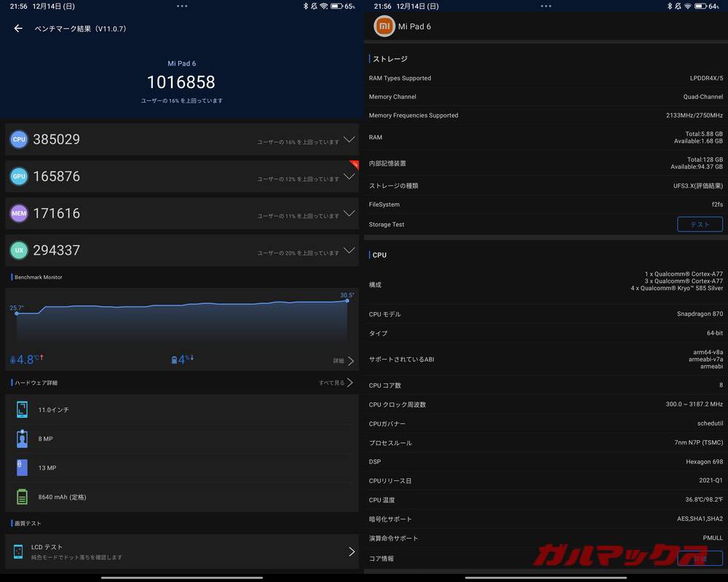Click the 30.5° endpoint on temperature graph
Viewport: 728px width, 582px height.
347,300
